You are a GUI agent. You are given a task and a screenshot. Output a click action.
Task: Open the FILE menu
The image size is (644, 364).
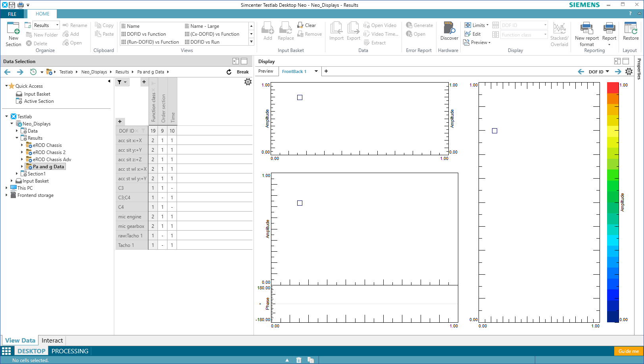point(12,14)
